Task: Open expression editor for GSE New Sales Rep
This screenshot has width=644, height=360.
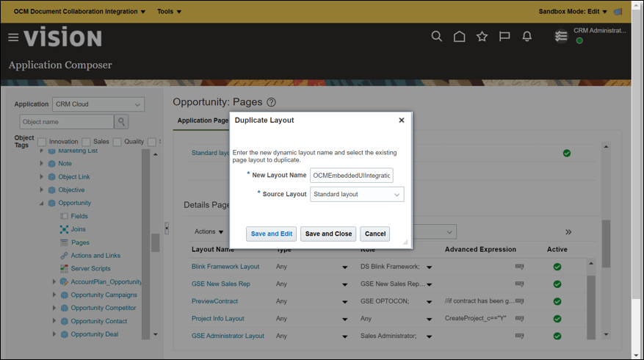Action: (519, 284)
